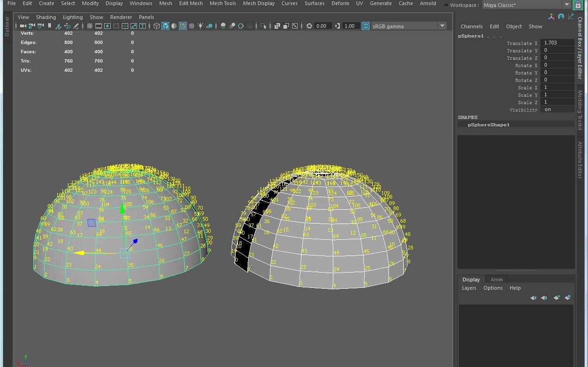The image size is (588, 367).
Task: Enable the resolution gate overlay
Action: pyautogui.click(x=107, y=26)
